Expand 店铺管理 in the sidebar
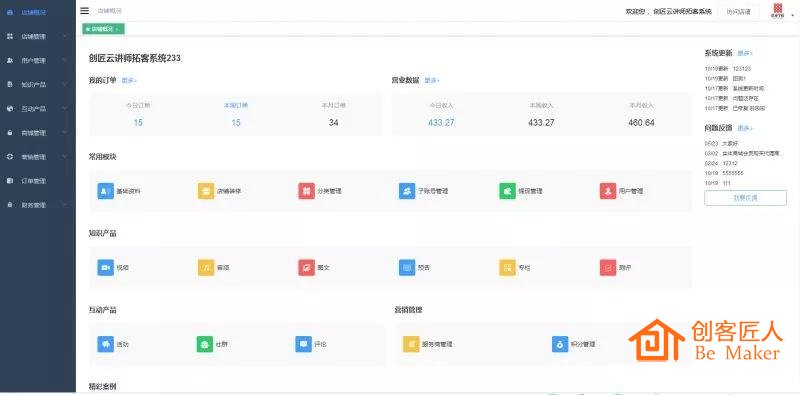Image resolution: width=800 pixels, height=395 pixels. click(38, 36)
